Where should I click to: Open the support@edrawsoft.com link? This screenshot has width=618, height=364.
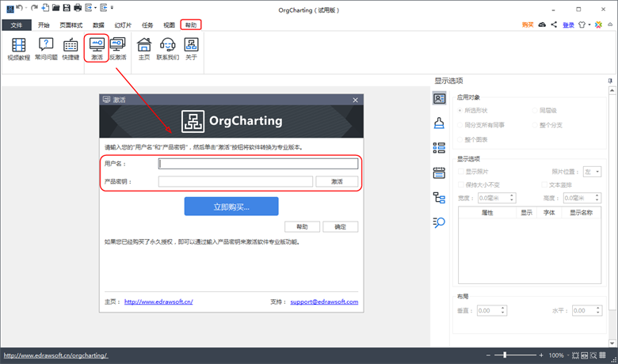pyautogui.click(x=324, y=301)
